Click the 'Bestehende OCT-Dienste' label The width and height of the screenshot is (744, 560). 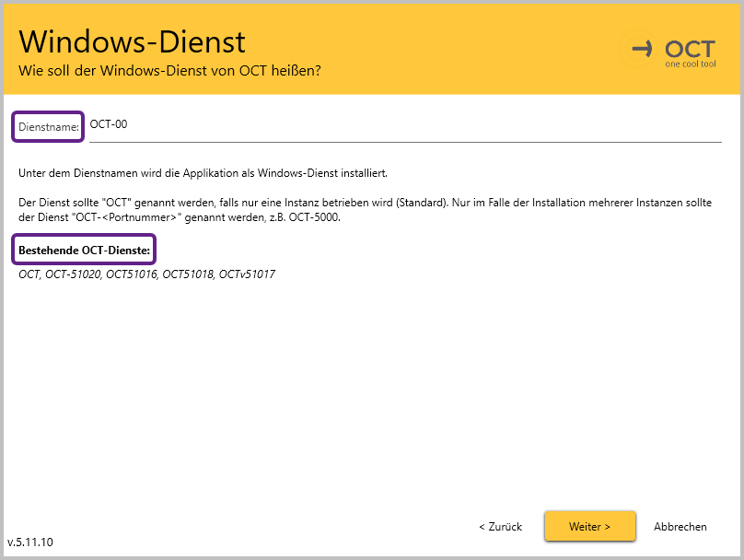click(84, 250)
